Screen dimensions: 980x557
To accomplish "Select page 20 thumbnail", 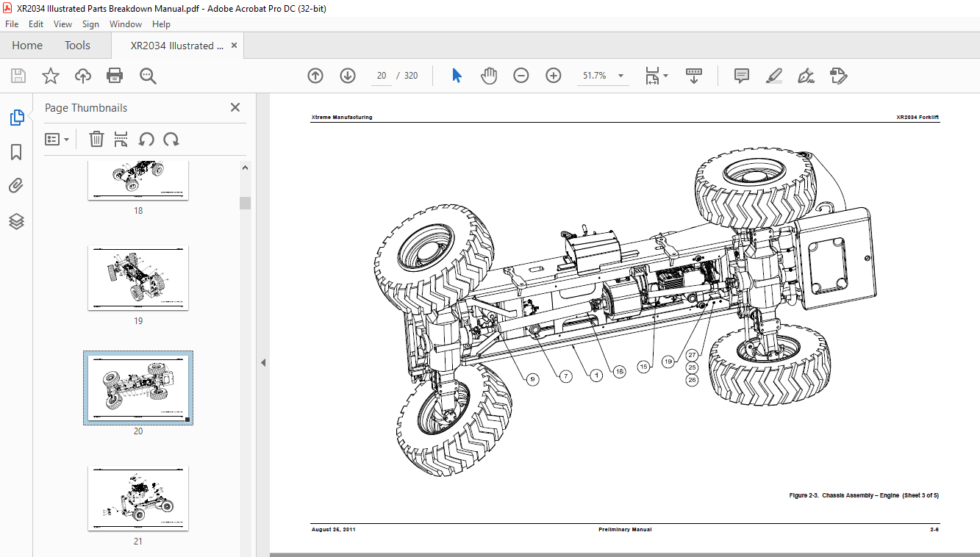I will click(x=138, y=388).
